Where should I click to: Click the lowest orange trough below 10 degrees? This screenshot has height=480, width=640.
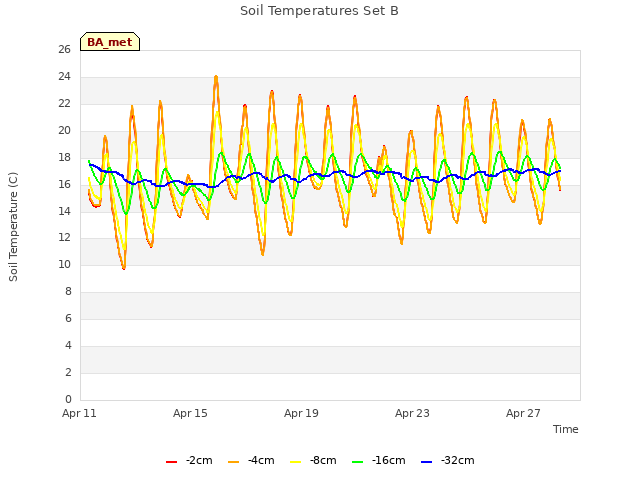124,268
